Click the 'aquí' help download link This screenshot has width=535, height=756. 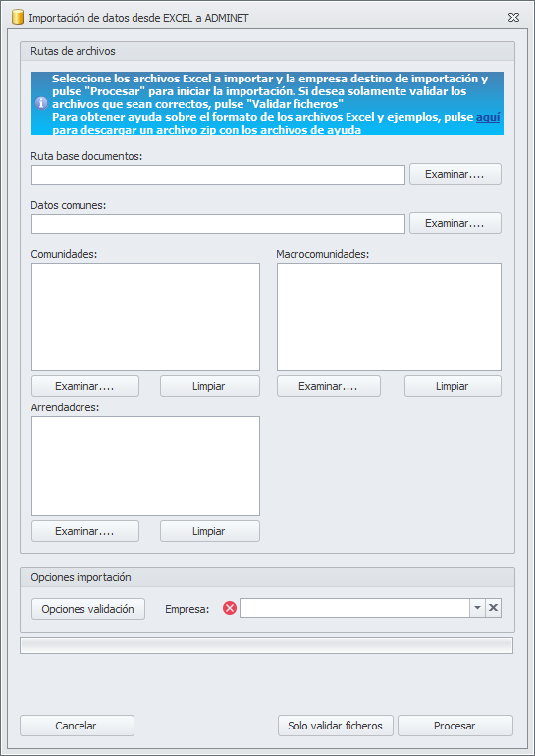tap(488, 117)
